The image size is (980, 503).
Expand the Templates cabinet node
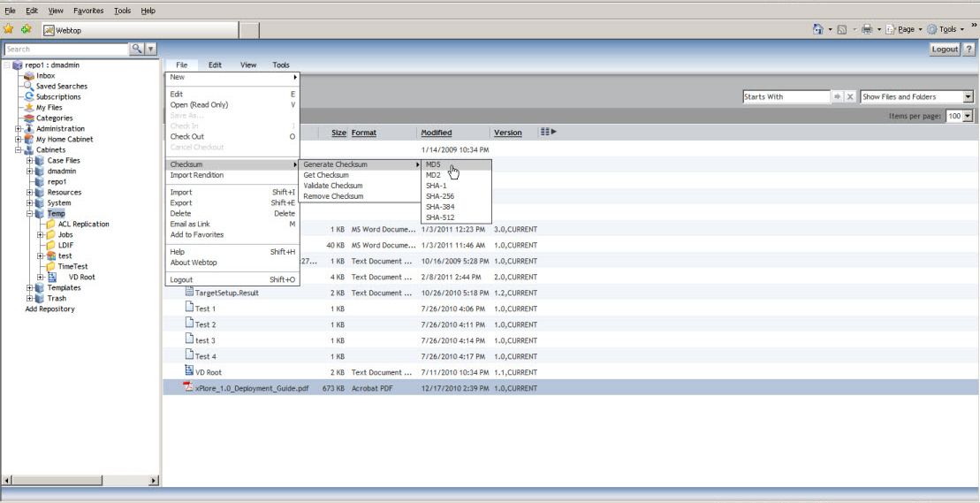pyautogui.click(x=29, y=288)
